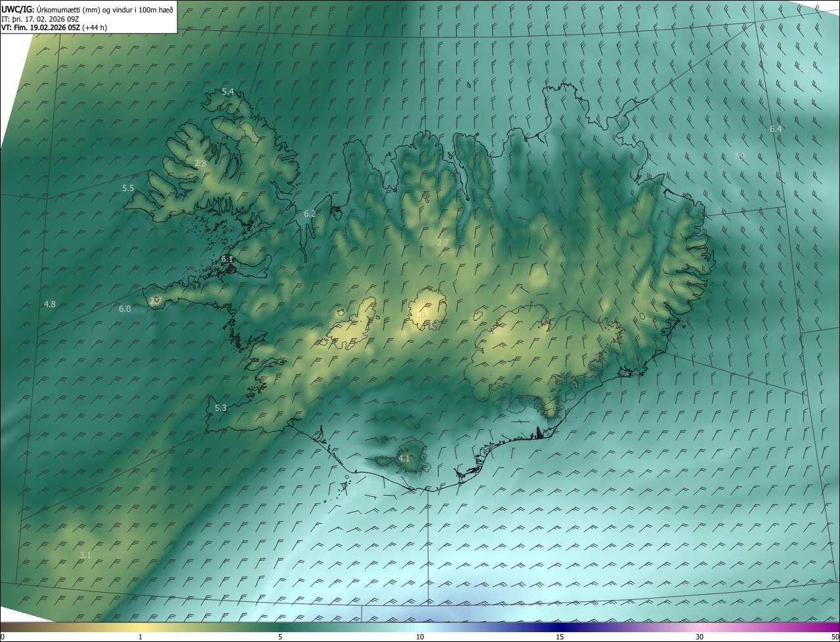Screen dimensions: 840x642
Task: Click the 'IT: þri. 17. 02. 2026 09Z' line
Action: pyautogui.click(x=40, y=19)
